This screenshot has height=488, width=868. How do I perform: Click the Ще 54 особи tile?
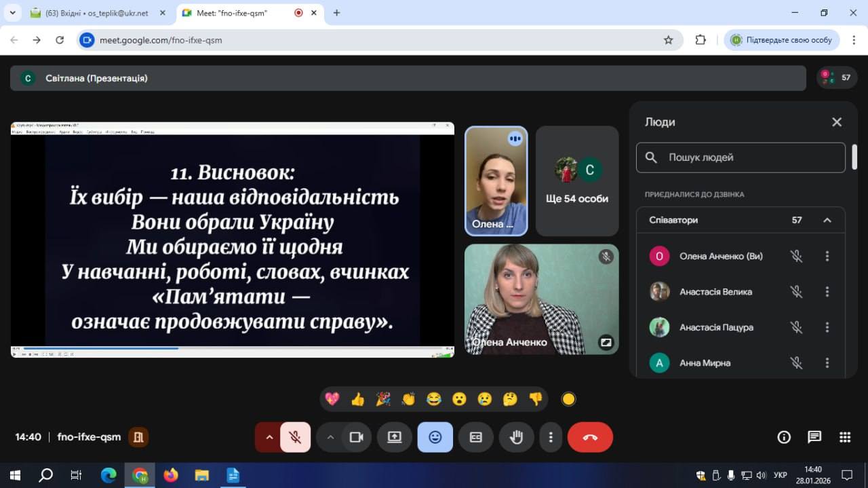click(576, 181)
